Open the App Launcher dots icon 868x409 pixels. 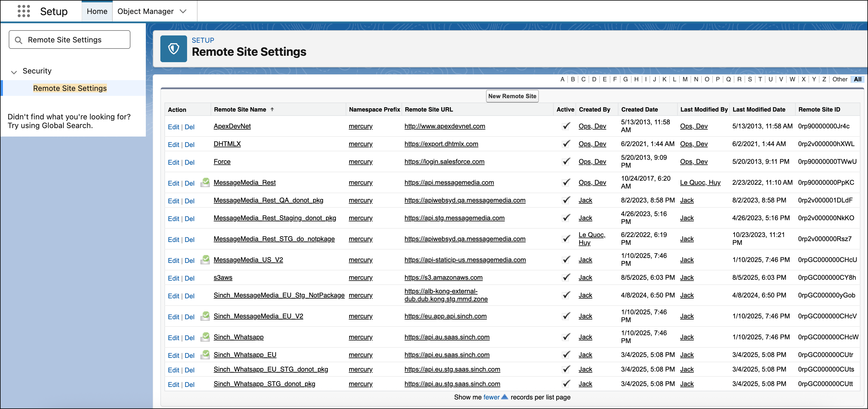point(24,11)
